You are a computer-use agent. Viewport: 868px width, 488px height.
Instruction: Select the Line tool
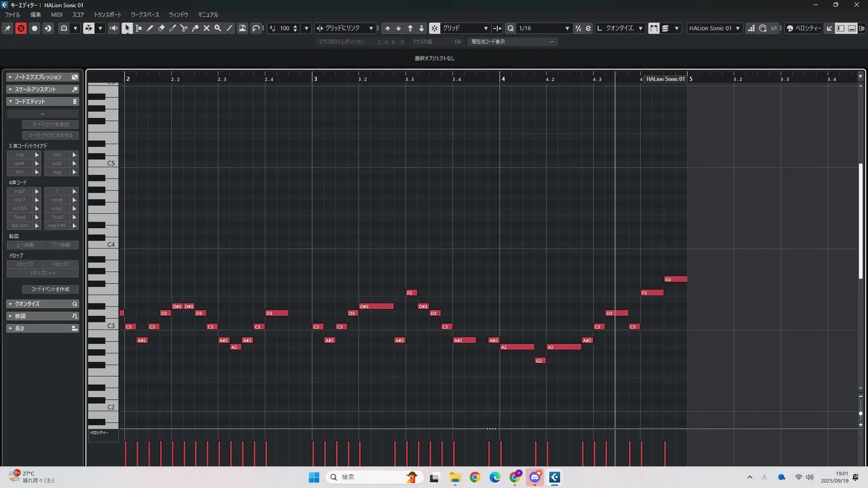tap(229, 28)
